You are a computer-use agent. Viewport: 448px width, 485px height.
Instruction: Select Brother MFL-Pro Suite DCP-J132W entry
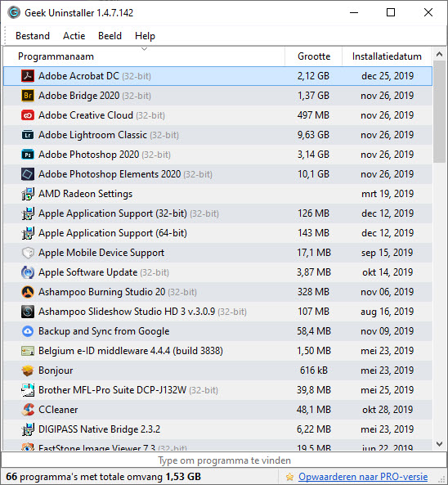coord(113,390)
